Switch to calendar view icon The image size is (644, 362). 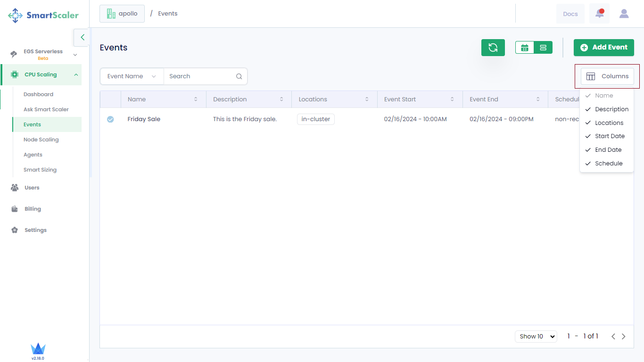click(525, 48)
